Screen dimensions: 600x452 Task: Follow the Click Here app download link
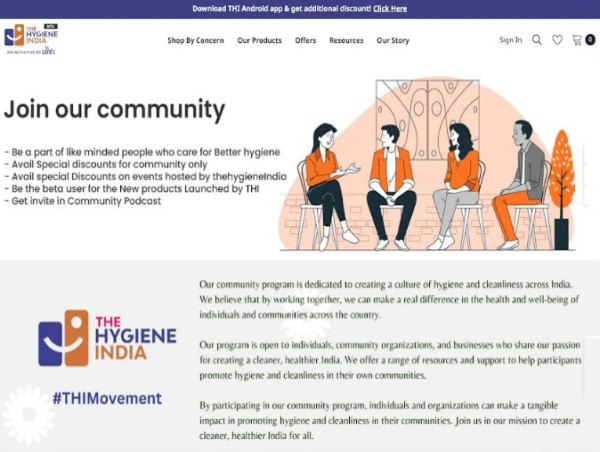pyautogui.click(x=390, y=8)
